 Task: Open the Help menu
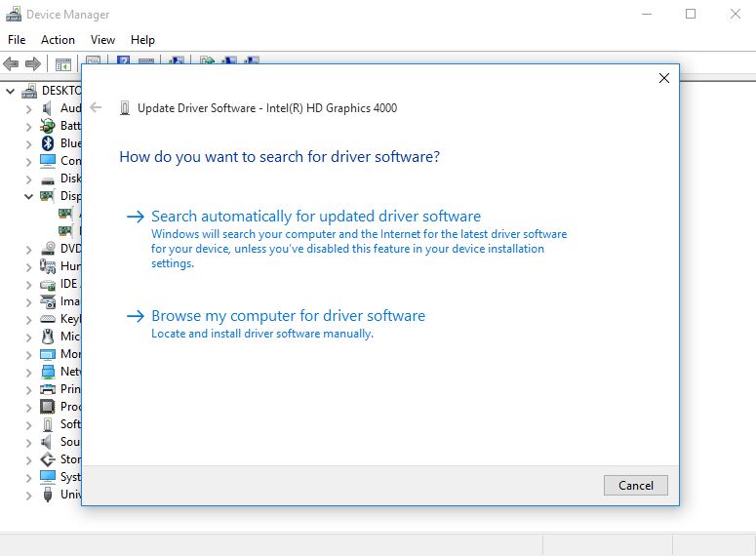pos(142,40)
